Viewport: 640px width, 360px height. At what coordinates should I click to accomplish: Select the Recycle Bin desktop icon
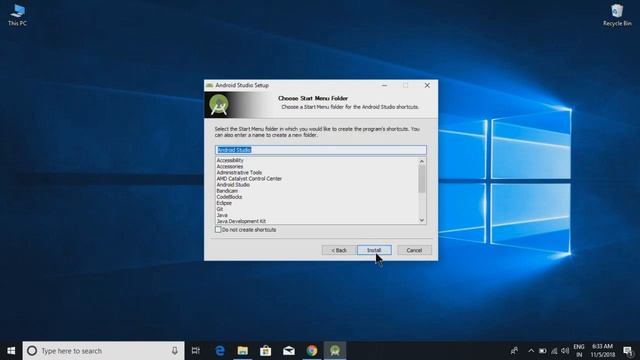coord(617,15)
